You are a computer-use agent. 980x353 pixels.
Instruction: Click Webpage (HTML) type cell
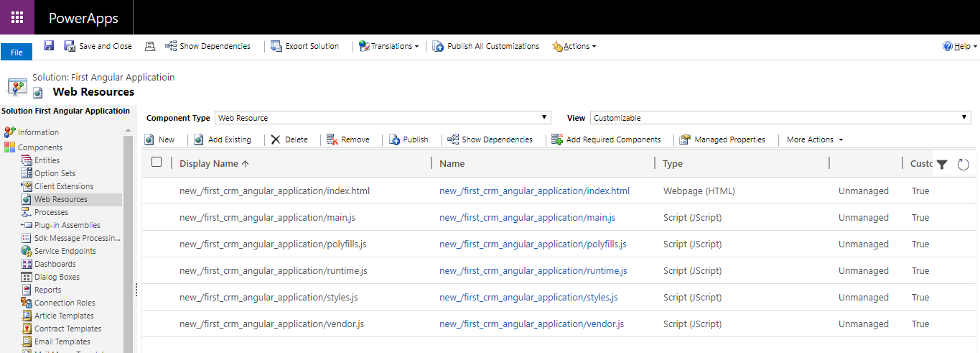click(x=699, y=191)
